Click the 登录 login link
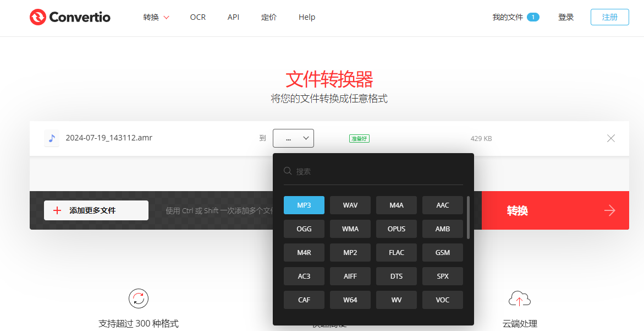644x331 pixels. click(x=565, y=17)
